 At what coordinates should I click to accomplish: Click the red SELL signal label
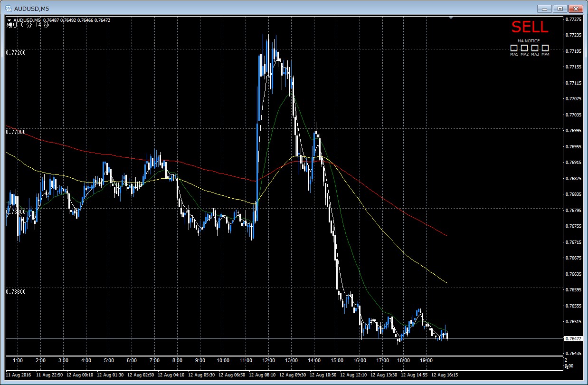click(x=530, y=27)
